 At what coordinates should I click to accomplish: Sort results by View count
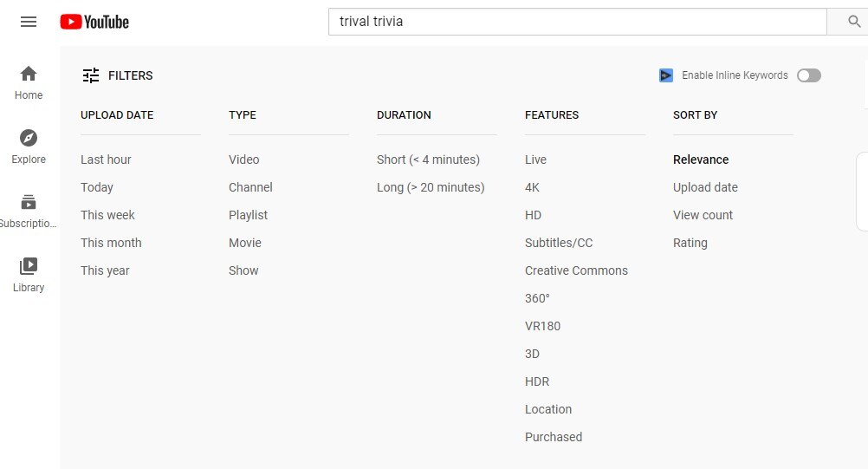click(703, 215)
